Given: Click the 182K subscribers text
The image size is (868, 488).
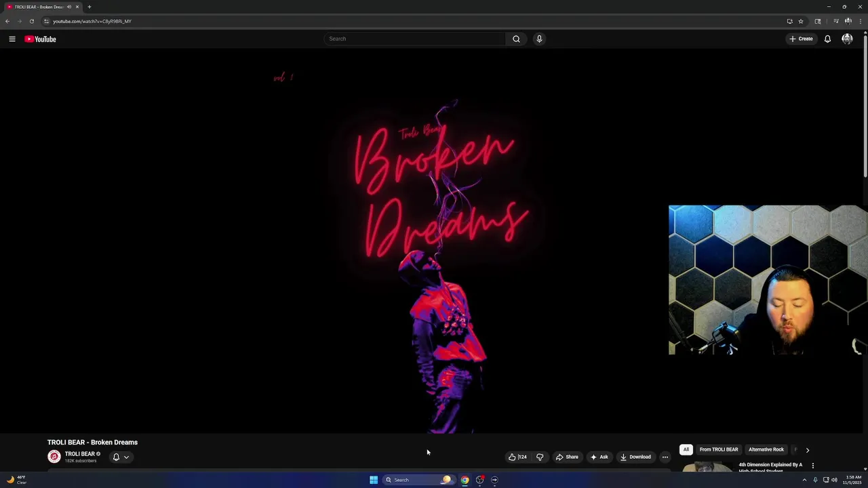Looking at the screenshot, I should coord(81,461).
